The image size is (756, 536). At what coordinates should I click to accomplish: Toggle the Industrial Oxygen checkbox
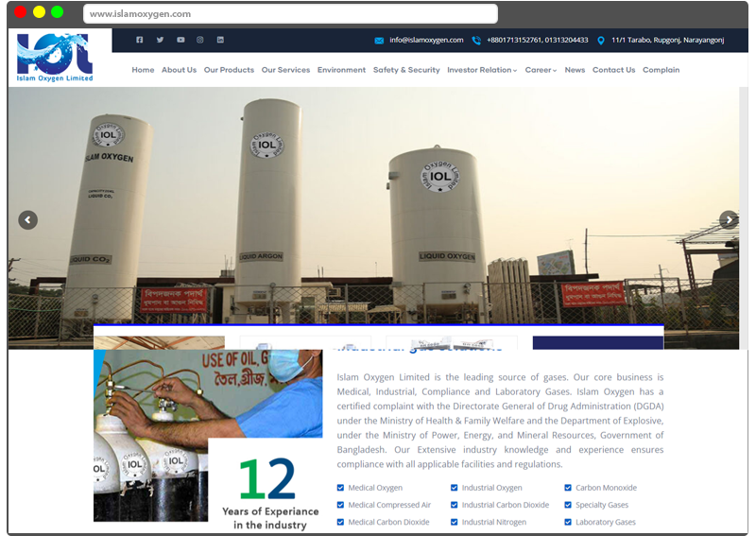(x=455, y=488)
